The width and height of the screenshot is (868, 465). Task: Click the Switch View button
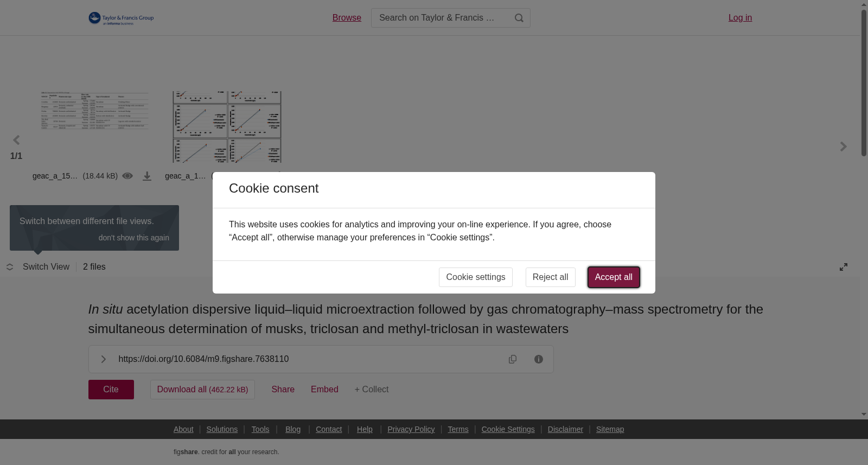point(46,267)
